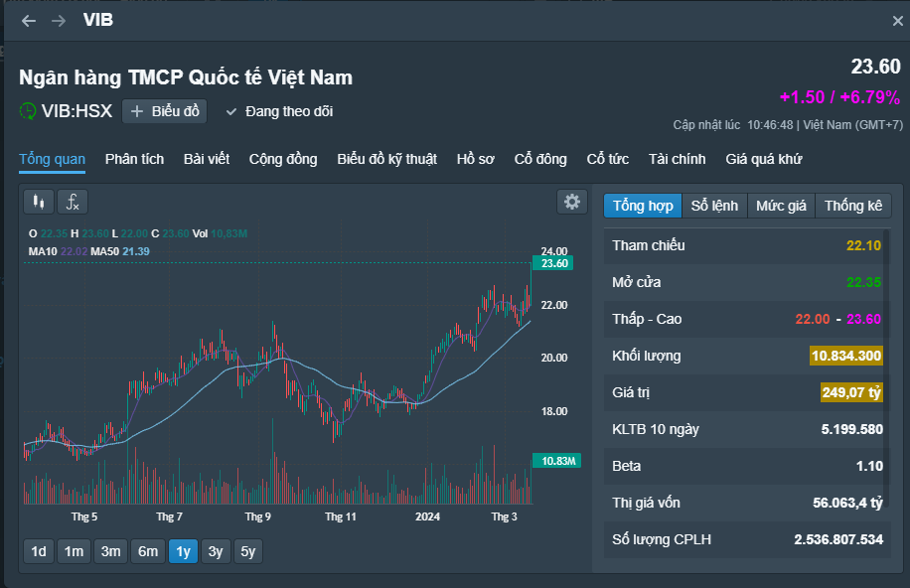Set chart range to 1m
This screenshot has height=588, width=910.
click(74, 551)
